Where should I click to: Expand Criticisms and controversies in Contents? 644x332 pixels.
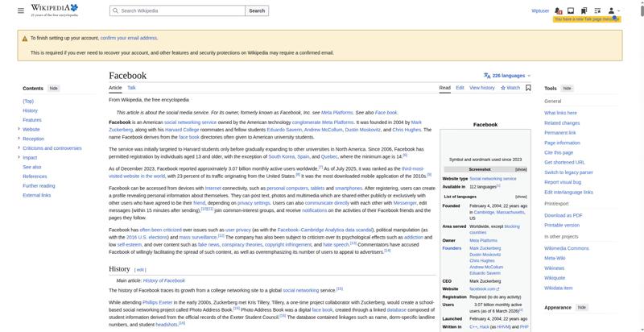click(19, 148)
